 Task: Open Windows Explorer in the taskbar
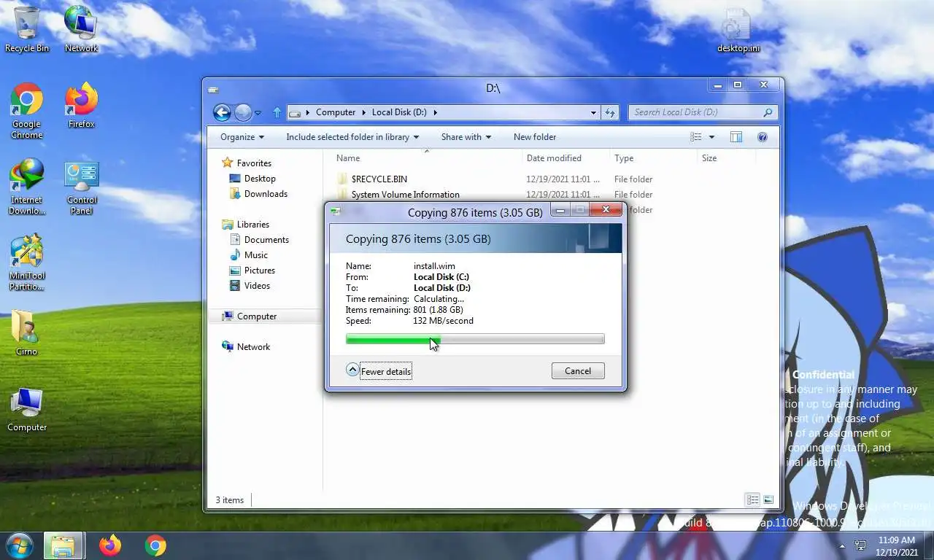63,545
